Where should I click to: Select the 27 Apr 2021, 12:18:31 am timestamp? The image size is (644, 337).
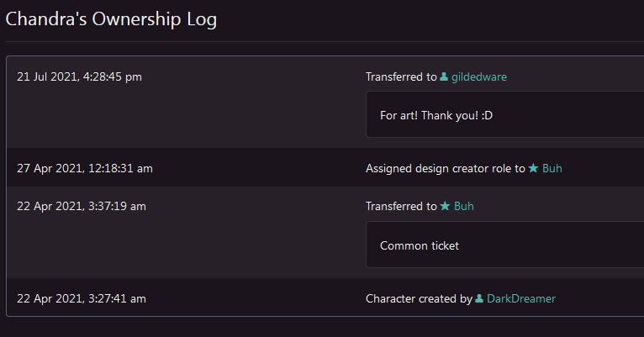tap(84, 168)
